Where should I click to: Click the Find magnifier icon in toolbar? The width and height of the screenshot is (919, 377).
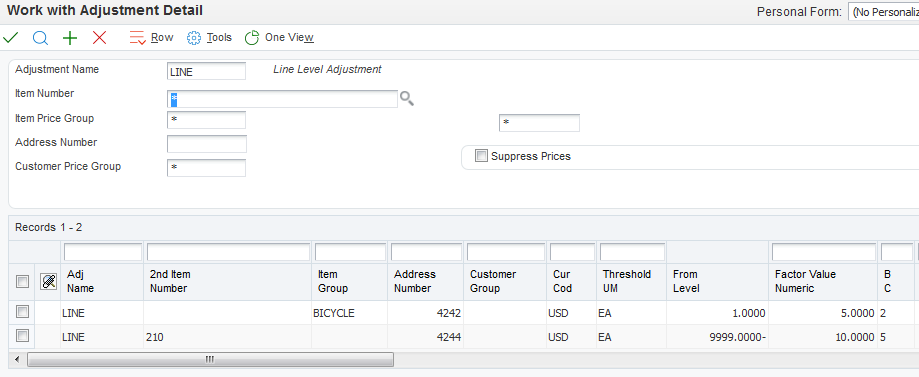(40, 38)
